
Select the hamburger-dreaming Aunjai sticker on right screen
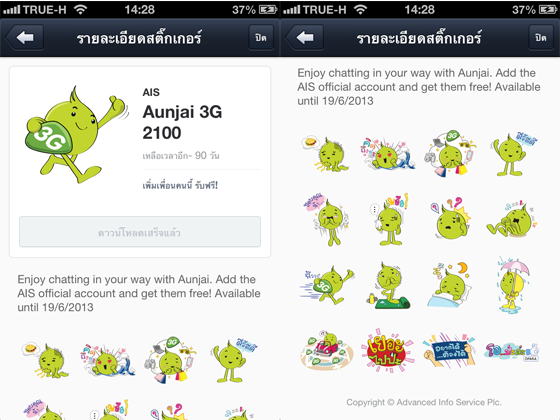325,154
